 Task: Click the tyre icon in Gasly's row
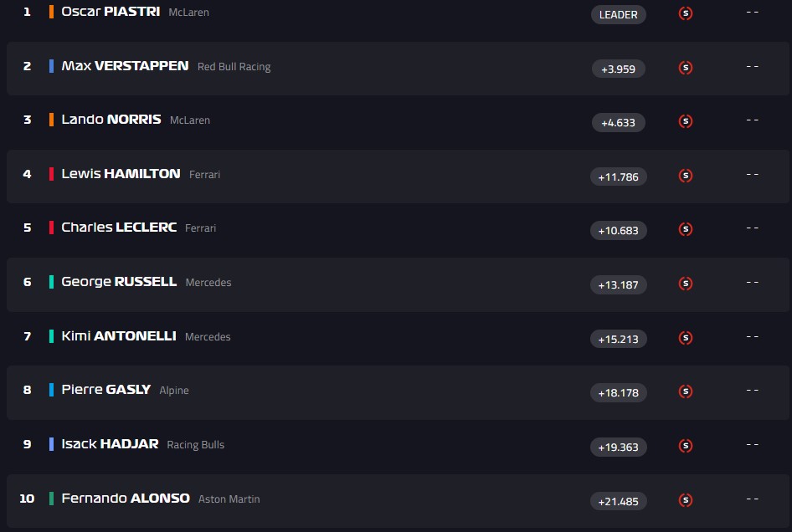685,391
